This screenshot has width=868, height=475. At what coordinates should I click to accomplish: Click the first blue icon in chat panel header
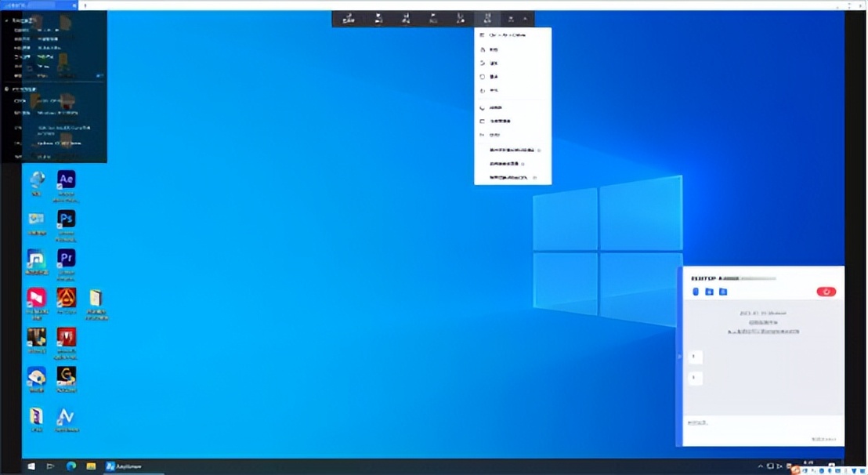(695, 292)
